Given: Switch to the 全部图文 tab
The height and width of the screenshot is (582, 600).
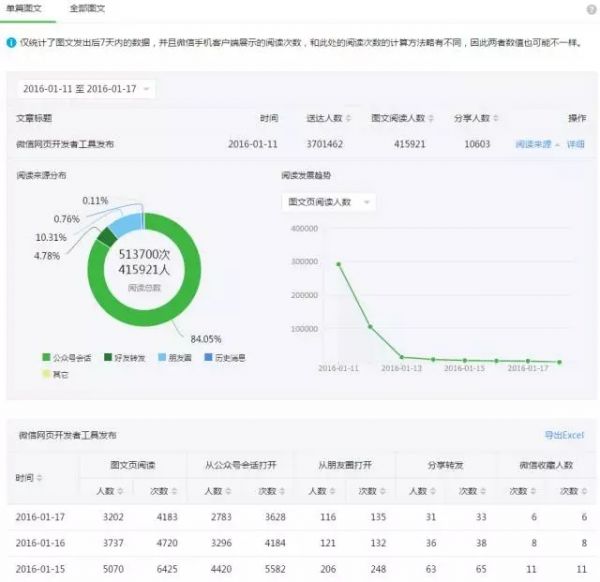Looking at the screenshot, I should pyautogui.click(x=87, y=8).
